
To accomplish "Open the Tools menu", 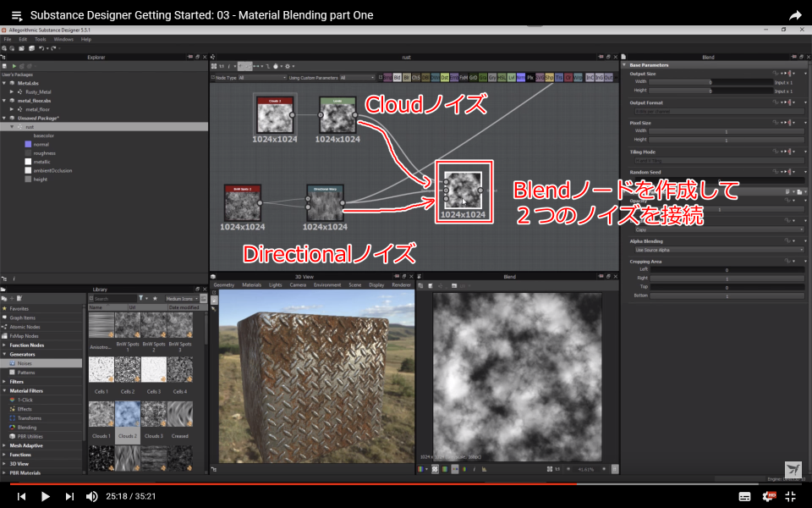I will click(x=41, y=40).
